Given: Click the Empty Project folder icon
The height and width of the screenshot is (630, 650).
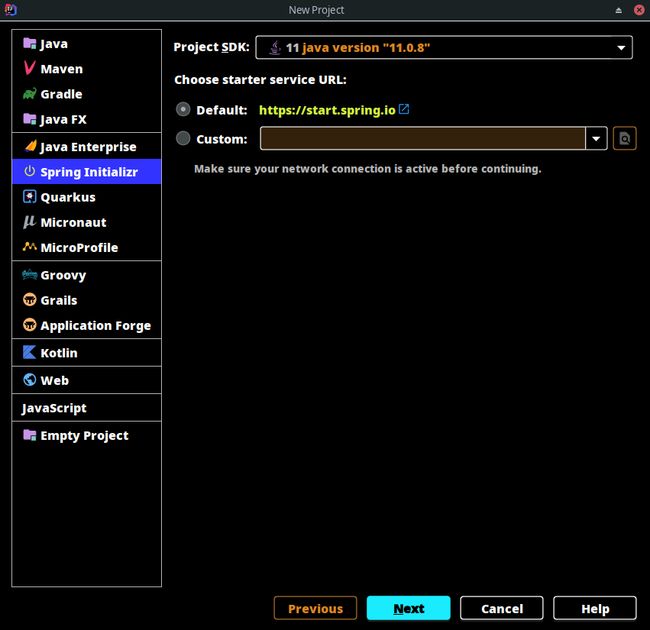Looking at the screenshot, I should 29,435.
